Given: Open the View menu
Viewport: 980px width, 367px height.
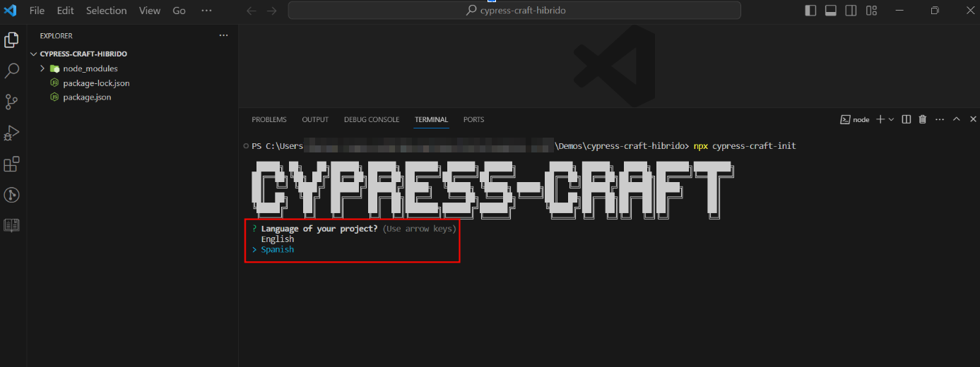Looking at the screenshot, I should [150, 11].
